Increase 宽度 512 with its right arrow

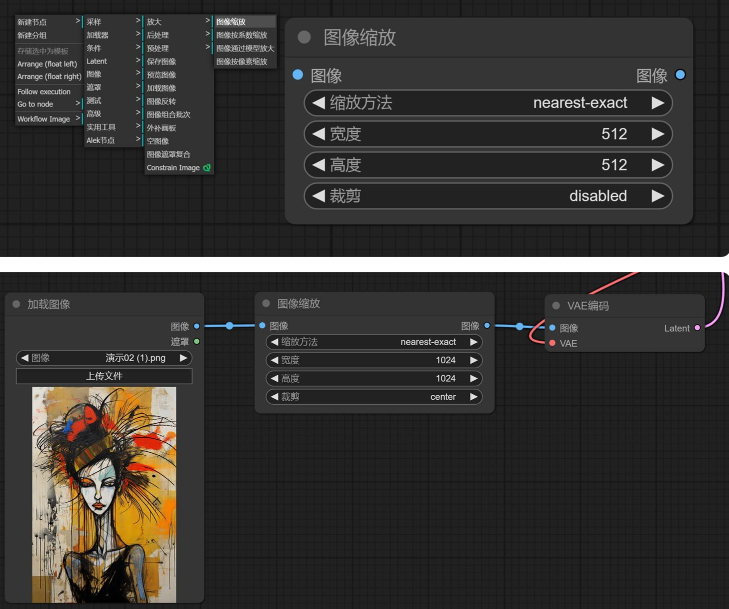657,134
